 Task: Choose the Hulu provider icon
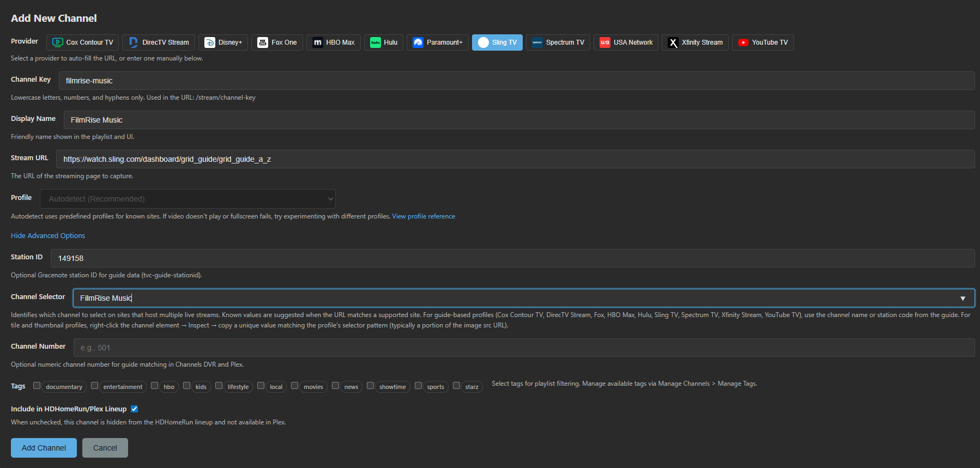click(x=376, y=42)
